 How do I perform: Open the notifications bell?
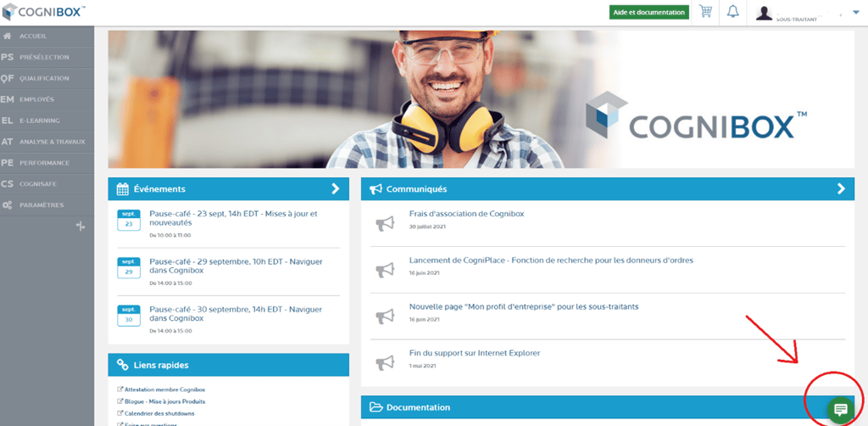733,12
